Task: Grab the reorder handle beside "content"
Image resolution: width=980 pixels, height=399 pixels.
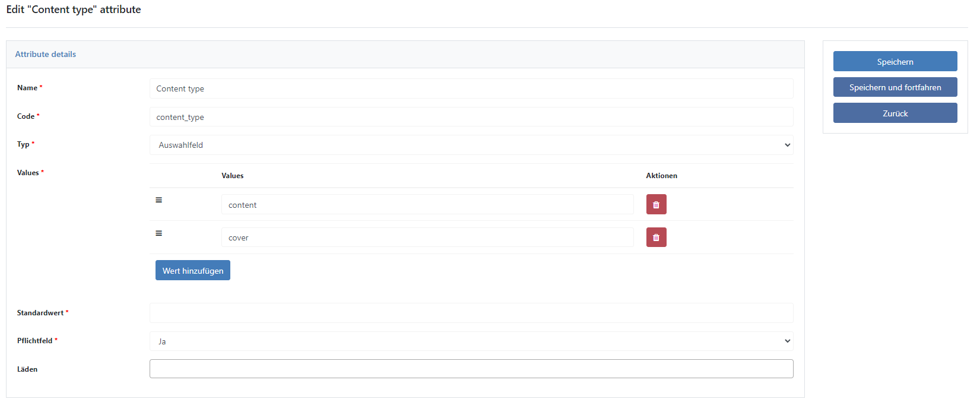Action: (x=158, y=200)
